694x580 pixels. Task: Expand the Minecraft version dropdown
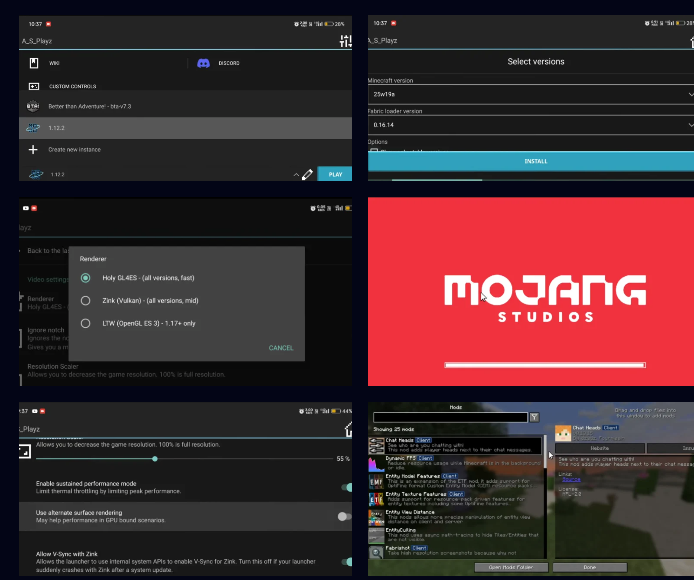pos(689,93)
